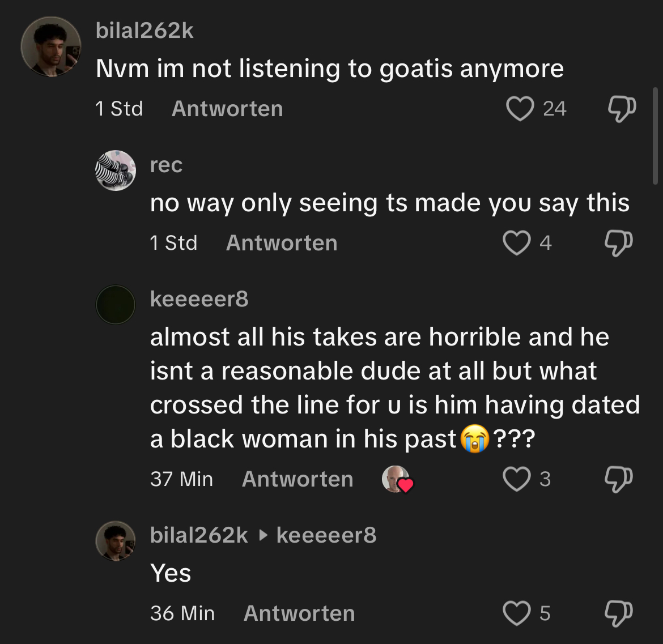The image size is (663, 644).
Task: Open the creator-liked avatar badge
Action: tap(397, 480)
